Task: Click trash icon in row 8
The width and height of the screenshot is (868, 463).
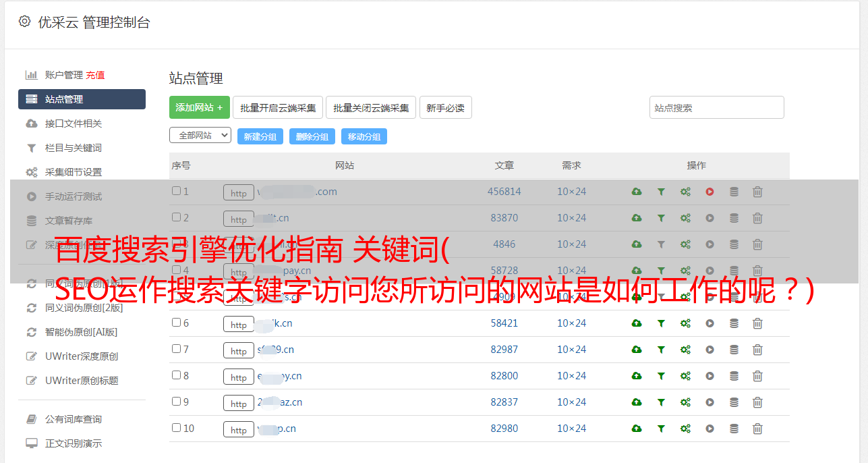Action: pyautogui.click(x=757, y=376)
